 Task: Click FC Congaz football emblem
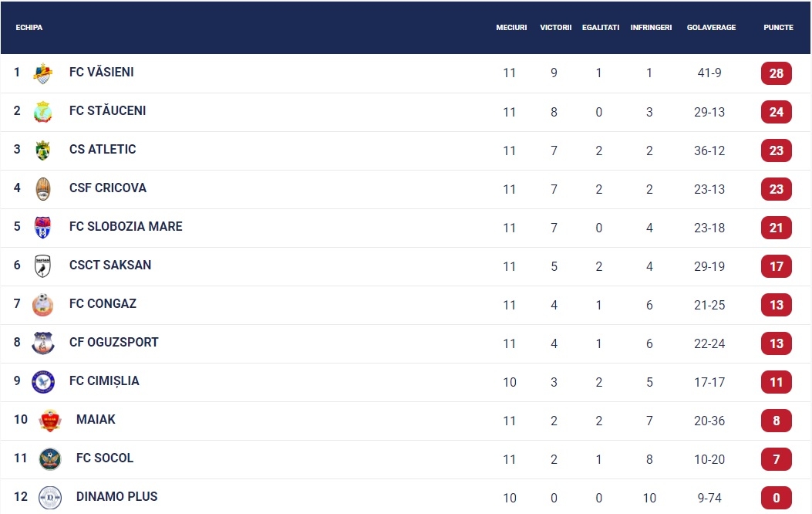43,305
